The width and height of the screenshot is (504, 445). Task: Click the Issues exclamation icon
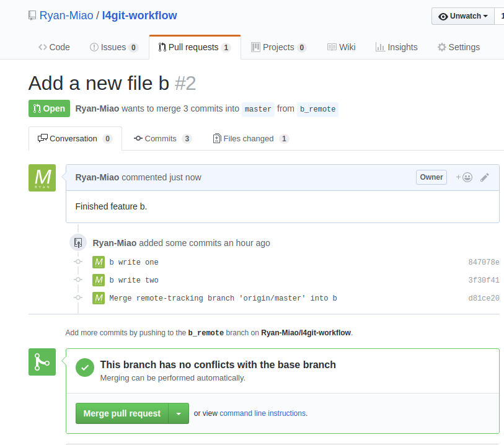tap(94, 47)
